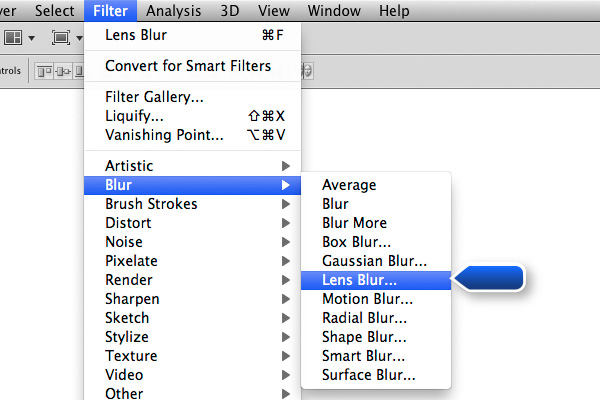Screen dimensions: 600x400
Task: Choose Gaussian Blur... from submenu
Action: [x=376, y=261]
